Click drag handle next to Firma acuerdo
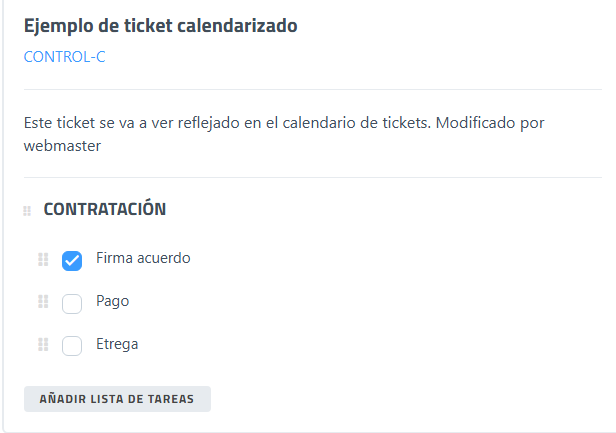616x433 pixels. [43, 260]
